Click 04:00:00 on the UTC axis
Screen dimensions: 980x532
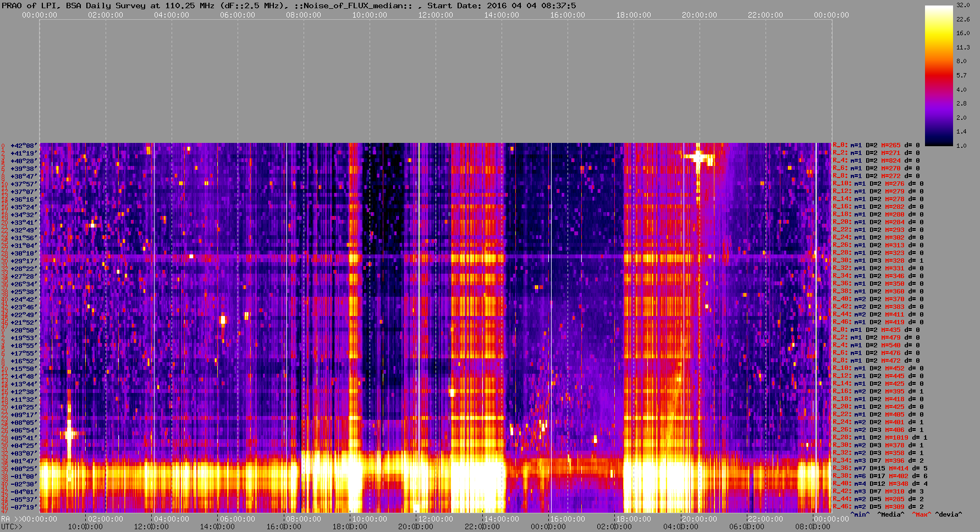tap(681, 527)
